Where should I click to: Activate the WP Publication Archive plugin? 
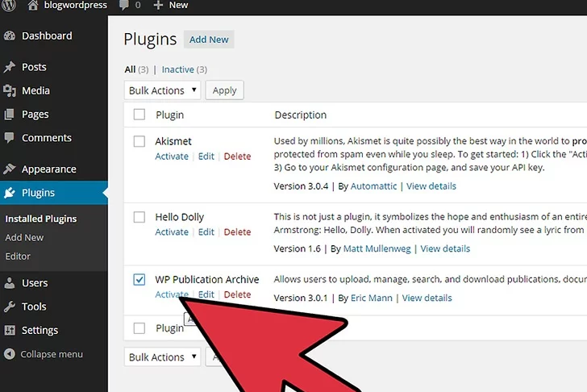tap(172, 294)
